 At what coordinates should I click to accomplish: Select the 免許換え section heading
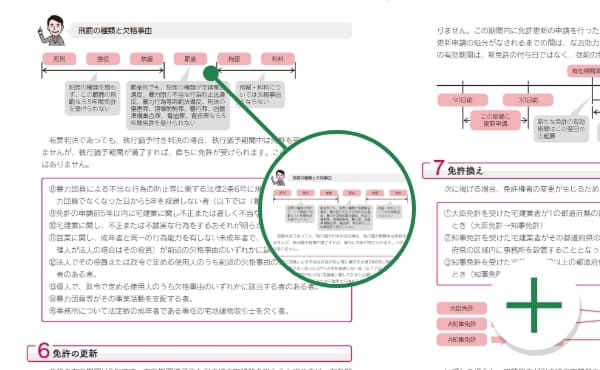[465, 171]
